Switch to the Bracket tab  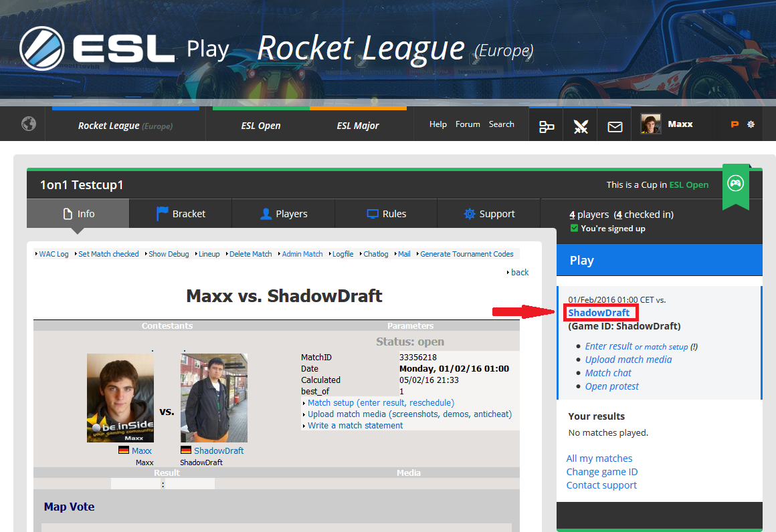click(181, 214)
